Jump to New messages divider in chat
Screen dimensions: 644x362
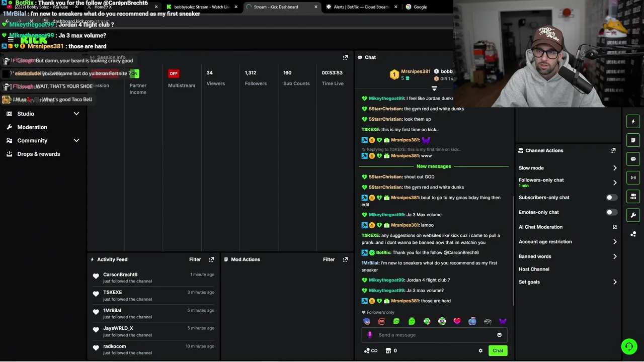[x=434, y=166]
